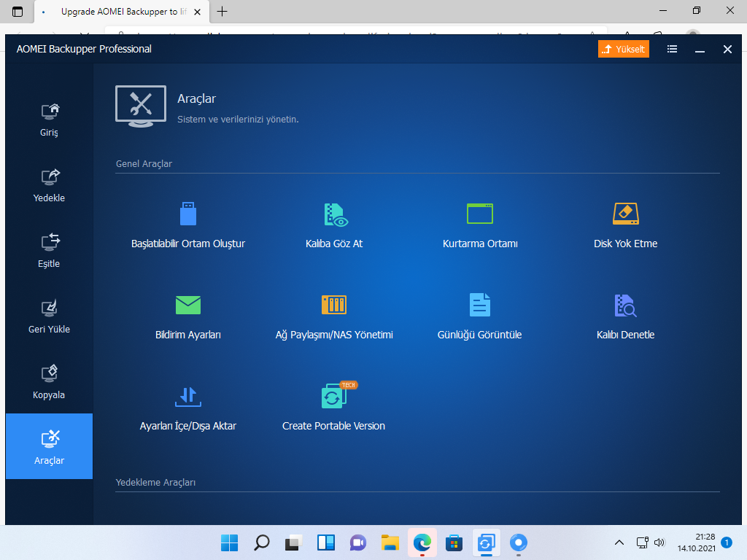Open a new browser tab

(x=222, y=12)
